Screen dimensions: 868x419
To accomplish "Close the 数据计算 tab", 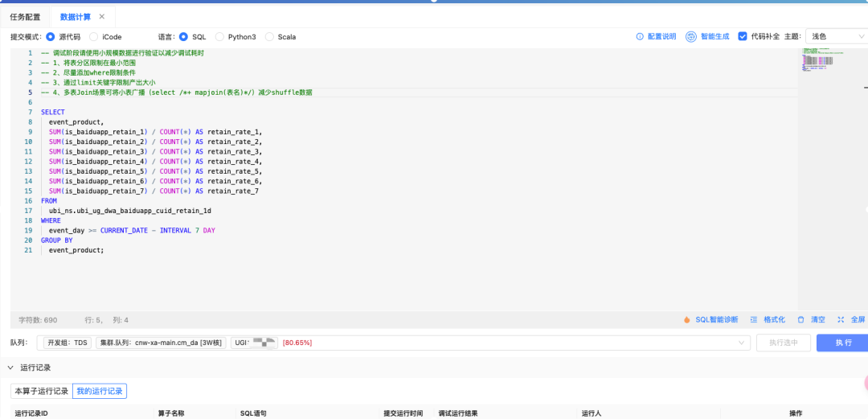I will pyautogui.click(x=102, y=17).
